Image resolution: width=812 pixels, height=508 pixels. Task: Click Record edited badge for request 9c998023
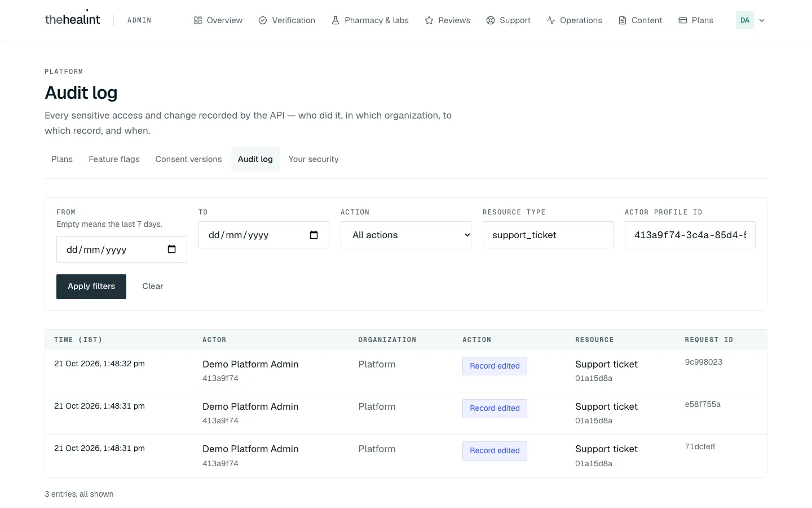coord(495,366)
